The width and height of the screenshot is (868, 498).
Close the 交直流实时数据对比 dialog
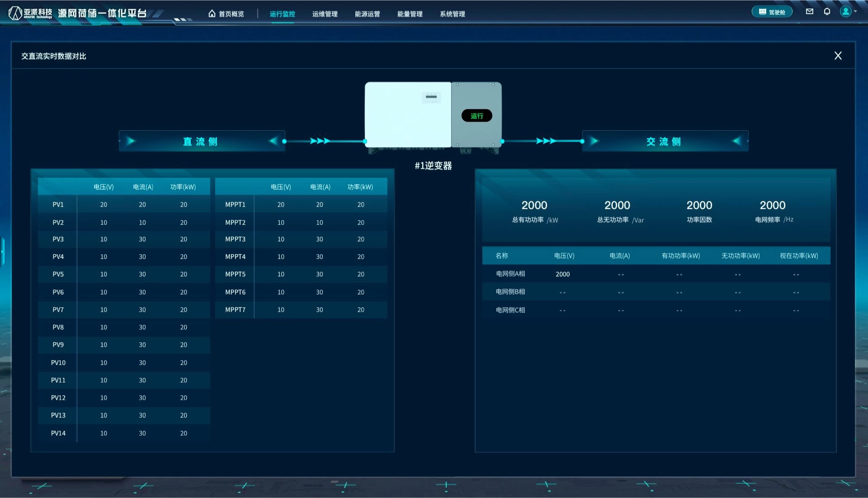tap(838, 56)
